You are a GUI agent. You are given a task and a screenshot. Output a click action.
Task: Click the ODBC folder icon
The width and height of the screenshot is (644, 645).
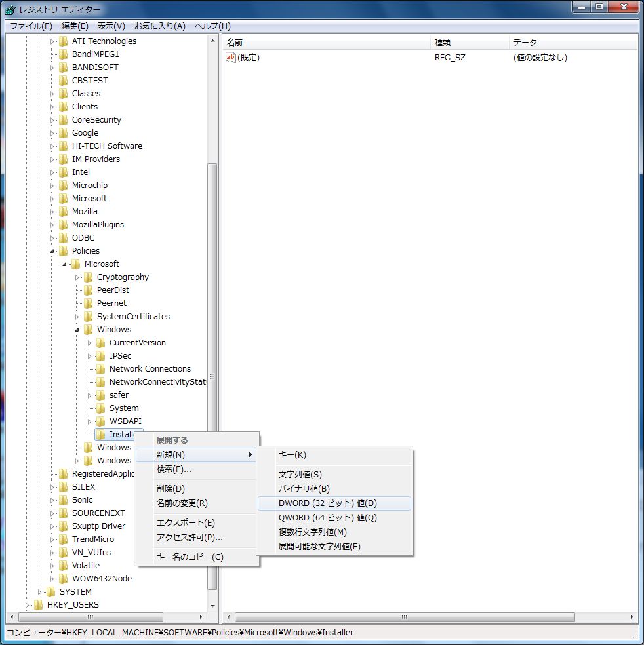pyautogui.click(x=64, y=238)
